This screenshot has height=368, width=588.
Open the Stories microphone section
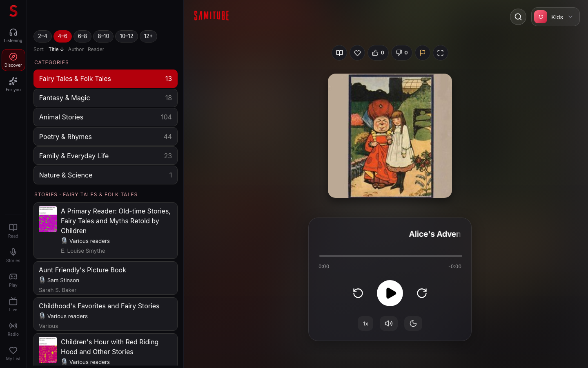pos(13,256)
